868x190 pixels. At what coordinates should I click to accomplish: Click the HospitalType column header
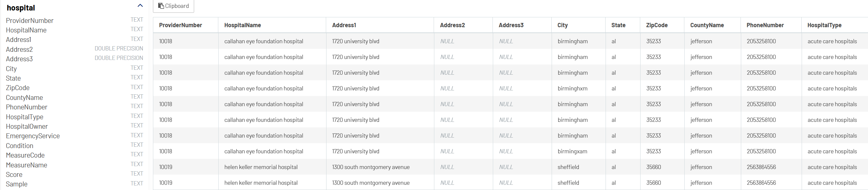[x=824, y=25]
